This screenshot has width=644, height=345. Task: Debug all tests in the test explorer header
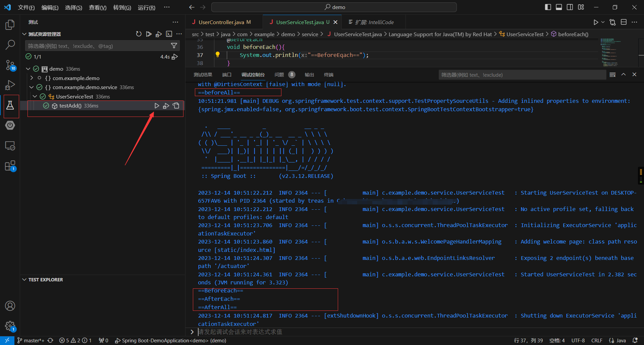coord(159,34)
